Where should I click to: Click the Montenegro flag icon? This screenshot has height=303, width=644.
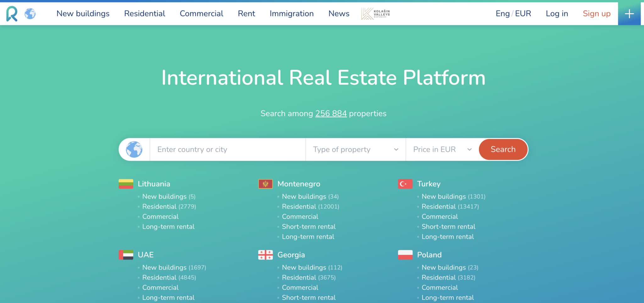click(265, 184)
